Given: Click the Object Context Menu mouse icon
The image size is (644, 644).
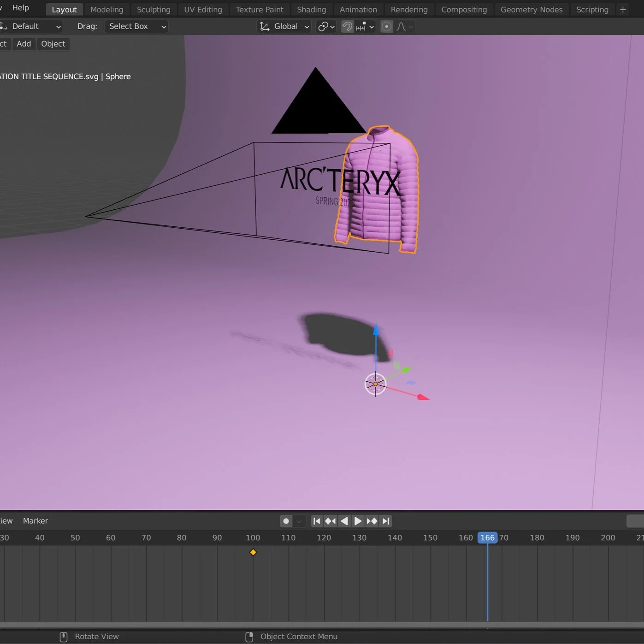Looking at the screenshot, I should point(249,637).
